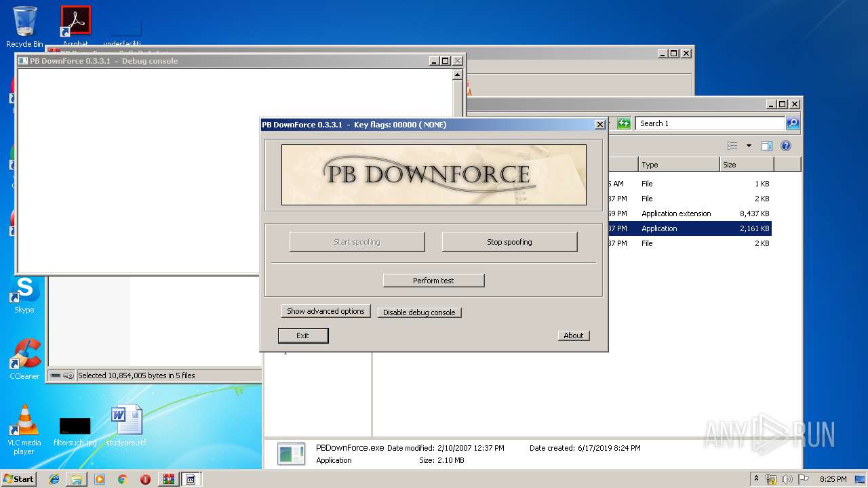Image resolution: width=868 pixels, height=488 pixels.
Task: Sort files by the Size column header
Action: [x=747, y=165]
